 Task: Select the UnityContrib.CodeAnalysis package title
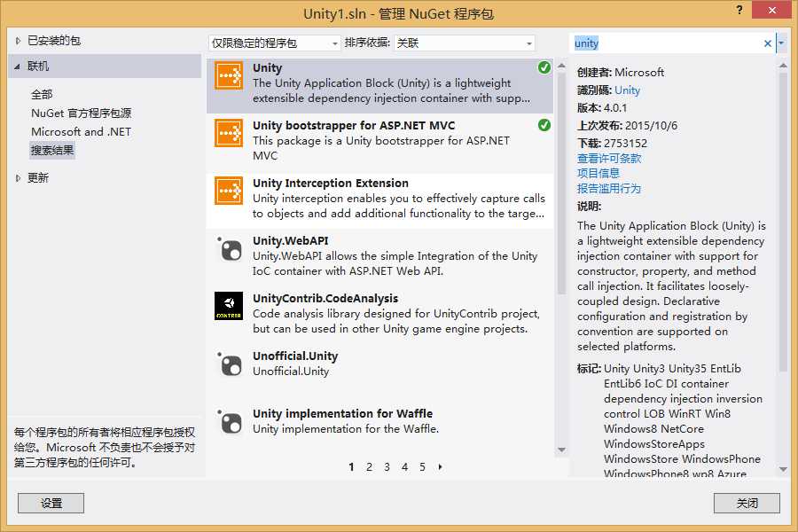325,298
